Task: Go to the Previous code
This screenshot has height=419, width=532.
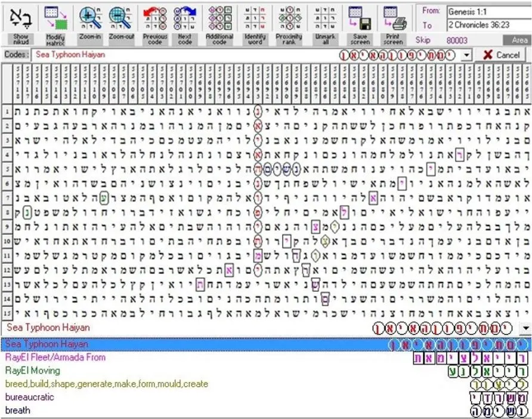Action: click(x=154, y=18)
